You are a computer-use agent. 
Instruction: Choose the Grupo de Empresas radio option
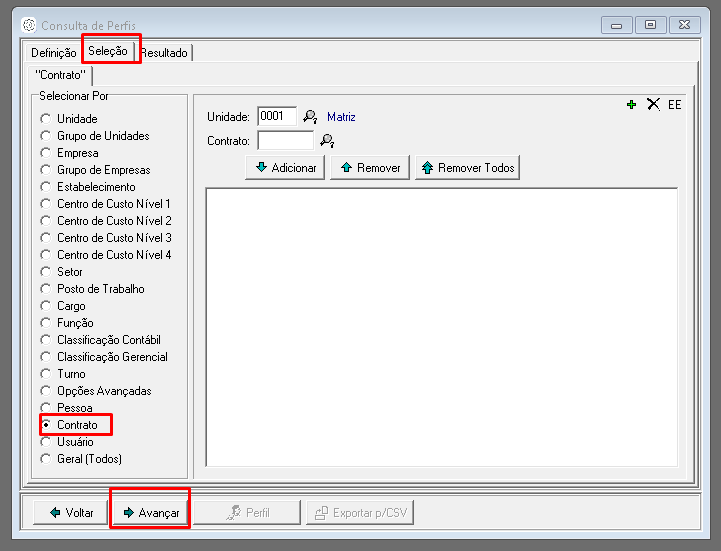pos(45,170)
